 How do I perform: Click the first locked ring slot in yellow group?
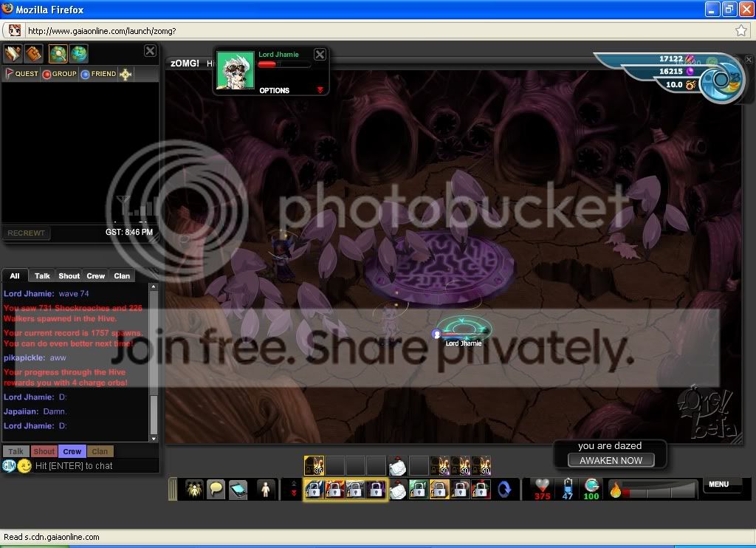point(314,490)
